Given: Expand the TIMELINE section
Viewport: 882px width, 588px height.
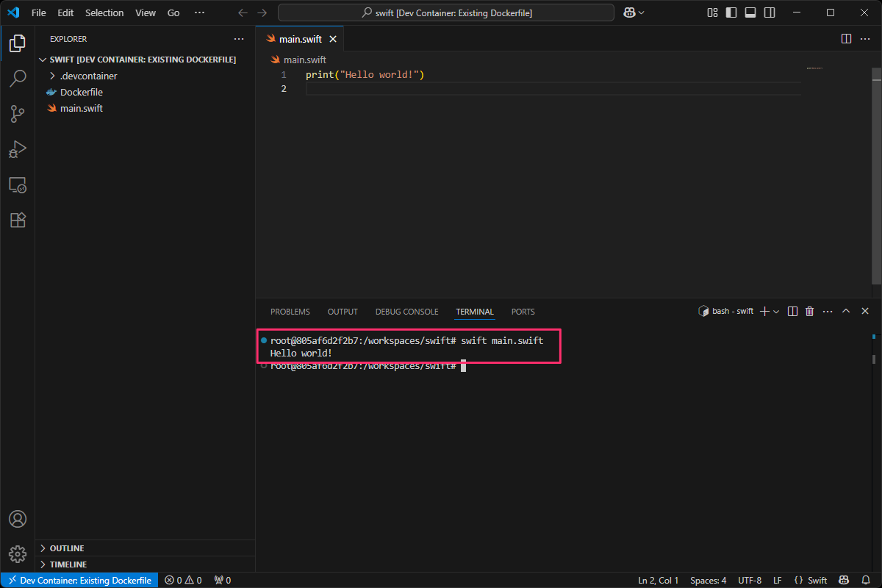Looking at the screenshot, I should click(x=145, y=564).
